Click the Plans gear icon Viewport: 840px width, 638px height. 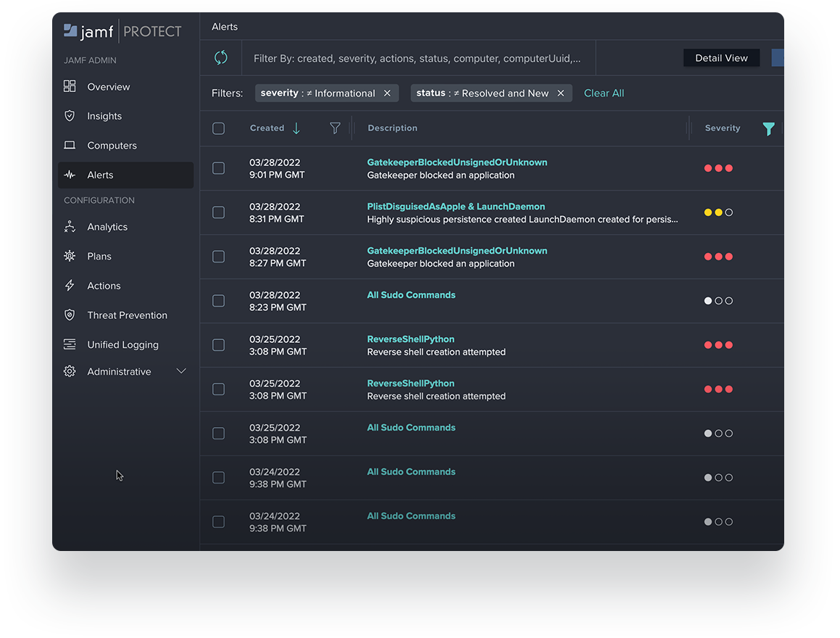(x=70, y=256)
